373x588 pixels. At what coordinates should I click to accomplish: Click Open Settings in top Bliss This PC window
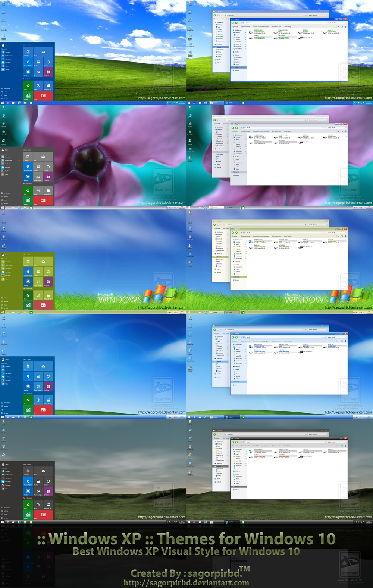pyautogui.click(x=288, y=27)
